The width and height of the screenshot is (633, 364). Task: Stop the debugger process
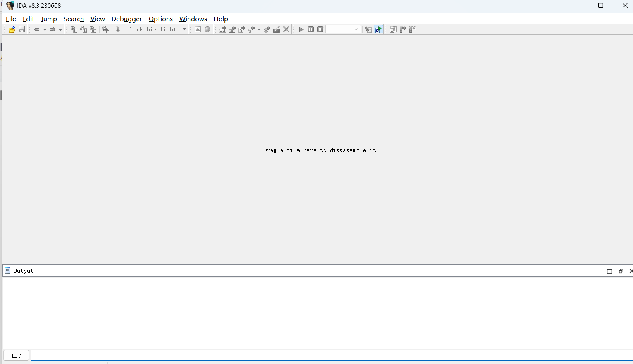(320, 29)
